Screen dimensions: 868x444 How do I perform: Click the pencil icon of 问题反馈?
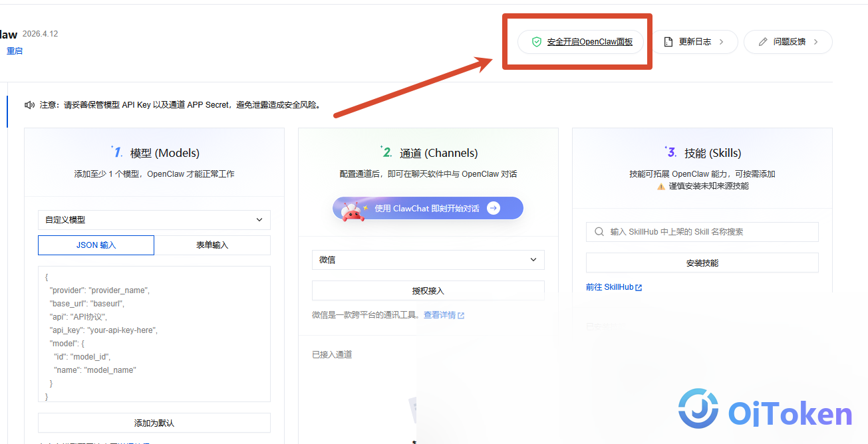tap(763, 42)
